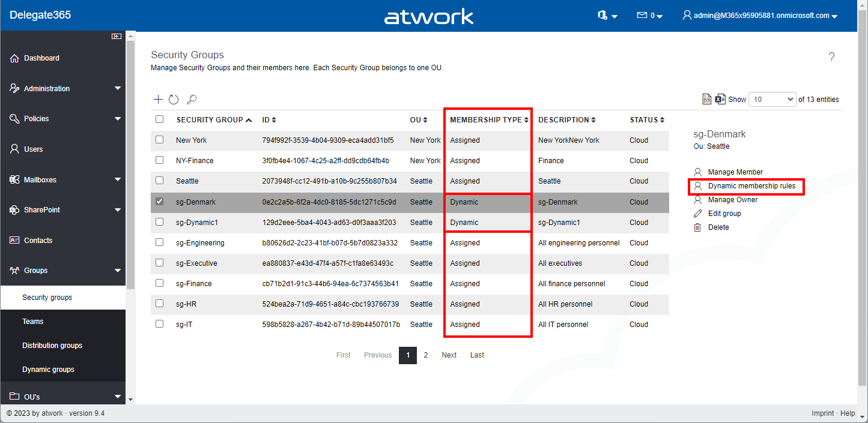Click the Dashboard home icon
Viewport: 868px width, 423px height.
click(x=15, y=58)
